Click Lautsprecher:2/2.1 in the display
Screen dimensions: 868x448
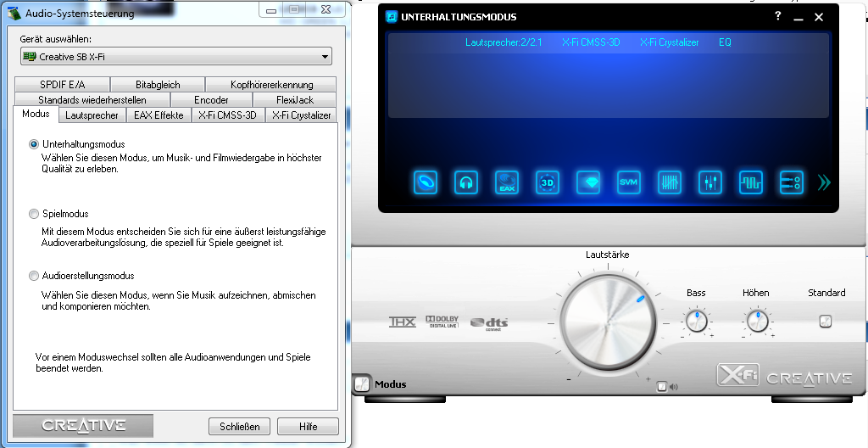(x=504, y=42)
